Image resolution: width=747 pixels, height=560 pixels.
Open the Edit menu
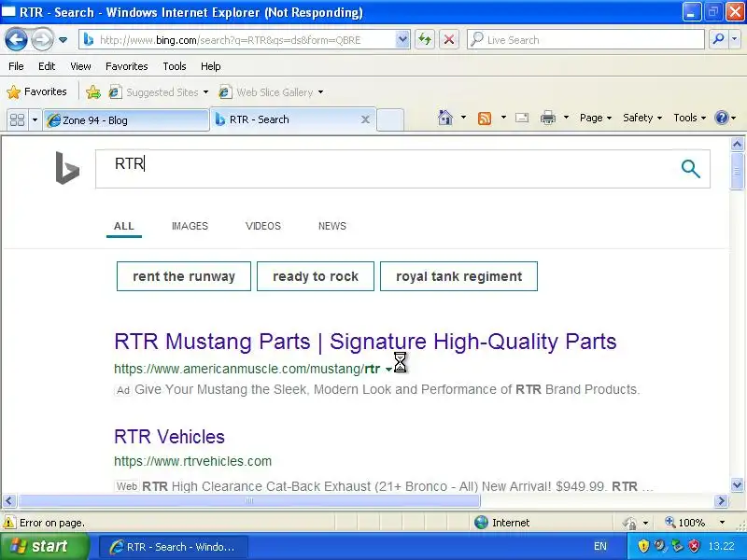(x=47, y=66)
